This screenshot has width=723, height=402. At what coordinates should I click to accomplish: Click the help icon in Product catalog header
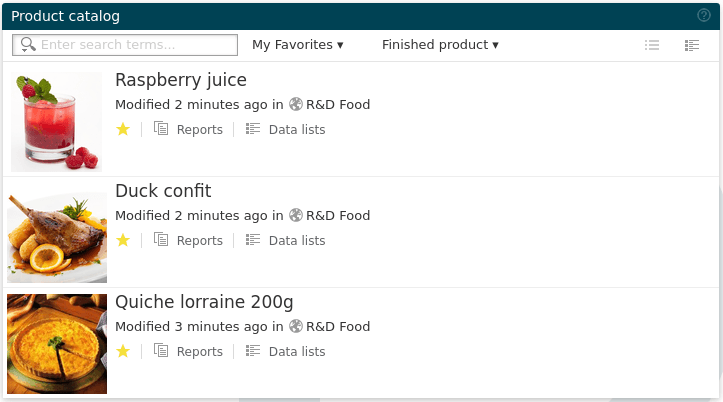[x=703, y=16]
